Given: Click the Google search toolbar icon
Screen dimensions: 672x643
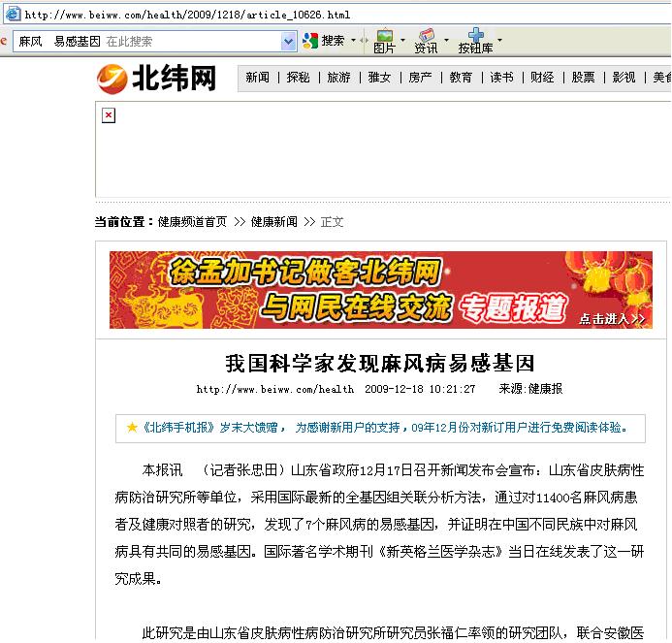Looking at the screenshot, I should 310,41.
